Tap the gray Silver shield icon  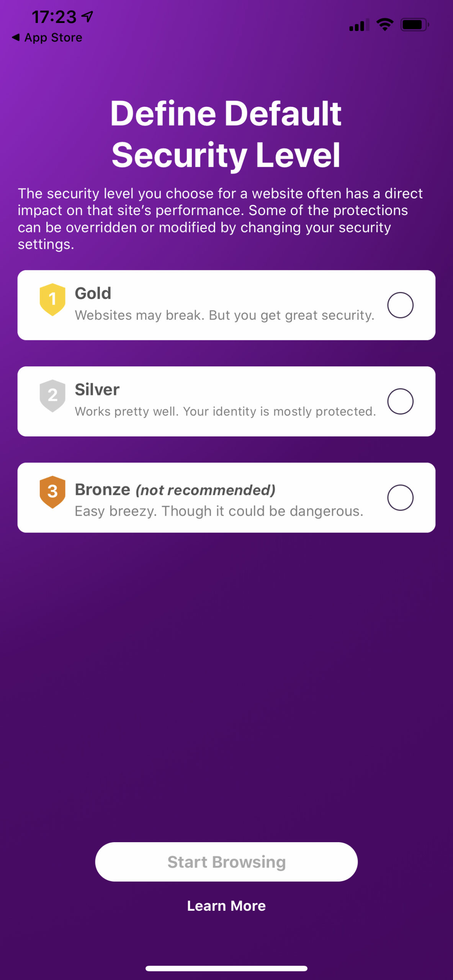click(x=52, y=395)
